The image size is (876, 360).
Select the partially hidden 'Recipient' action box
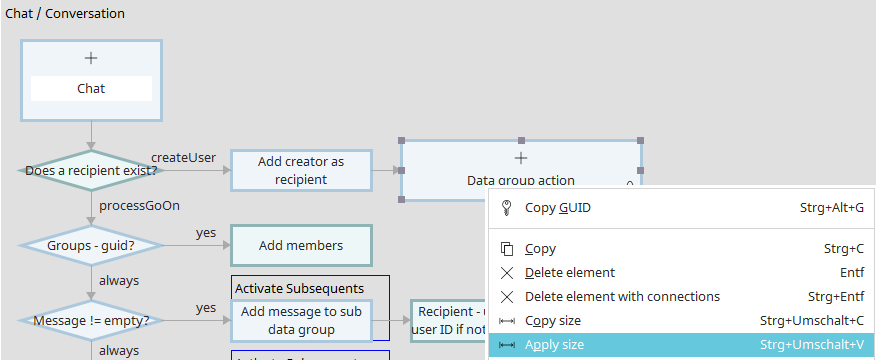pos(449,321)
